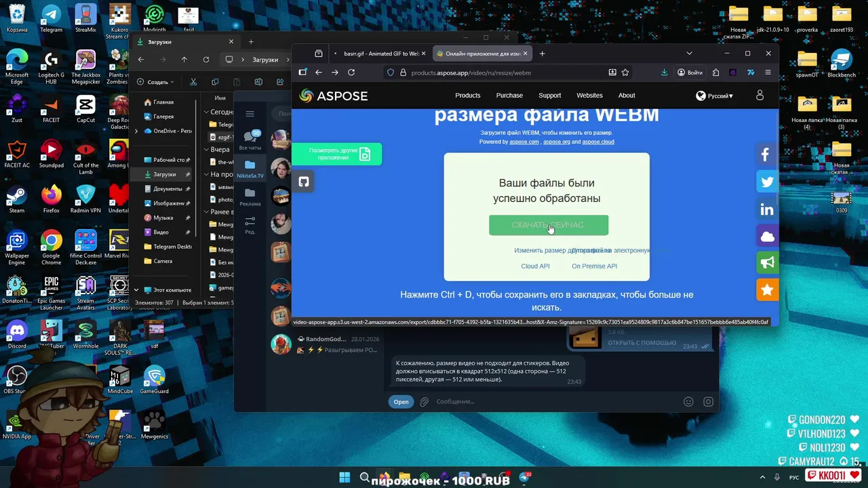Open the browser hamburger menu

pyautogui.click(x=768, y=73)
